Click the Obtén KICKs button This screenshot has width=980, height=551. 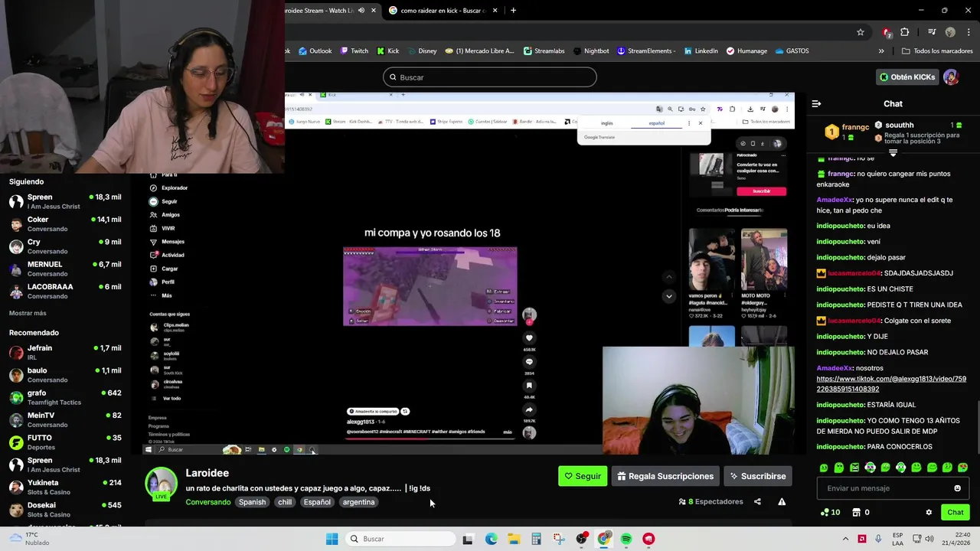907,77
